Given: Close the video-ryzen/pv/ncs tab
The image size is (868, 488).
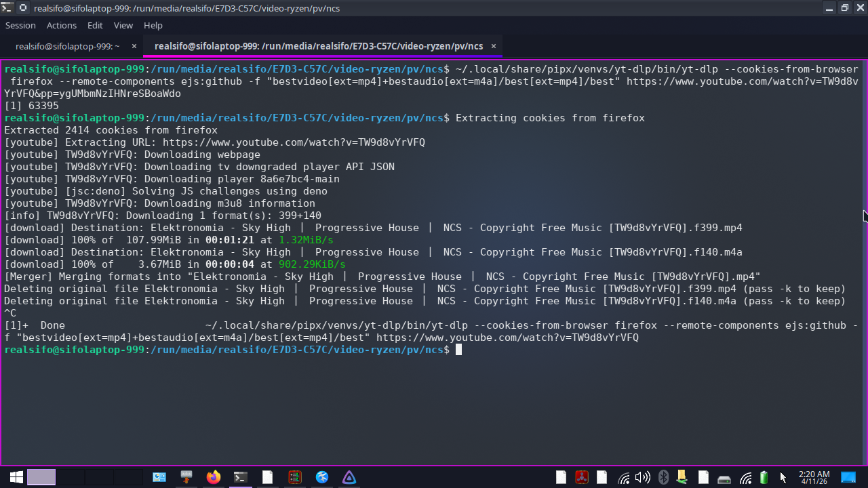Looking at the screenshot, I should (494, 46).
